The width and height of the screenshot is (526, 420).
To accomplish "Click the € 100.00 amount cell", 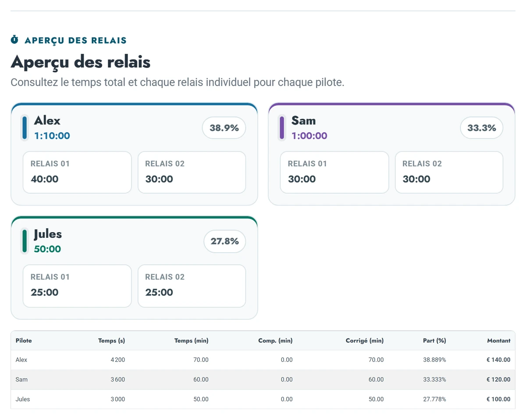I will 498,399.
